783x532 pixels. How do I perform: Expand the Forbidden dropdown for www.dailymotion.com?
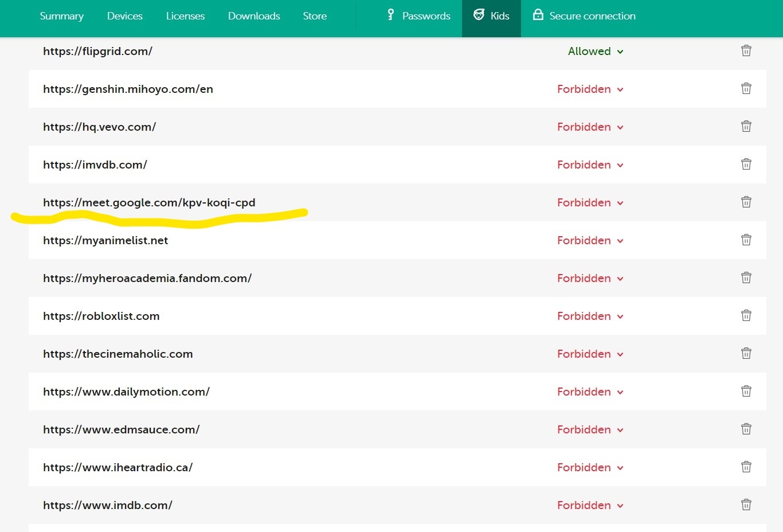coord(590,392)
